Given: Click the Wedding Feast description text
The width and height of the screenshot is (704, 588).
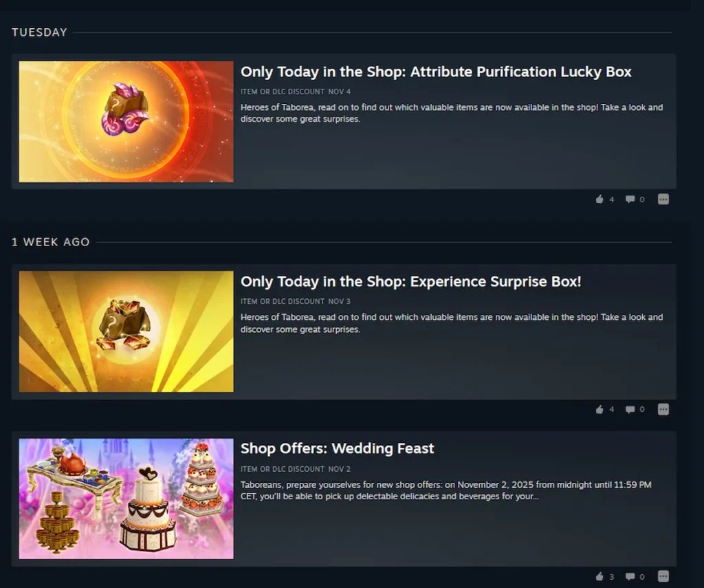Looking at the screenshot, I should click(x=445, y=490).
